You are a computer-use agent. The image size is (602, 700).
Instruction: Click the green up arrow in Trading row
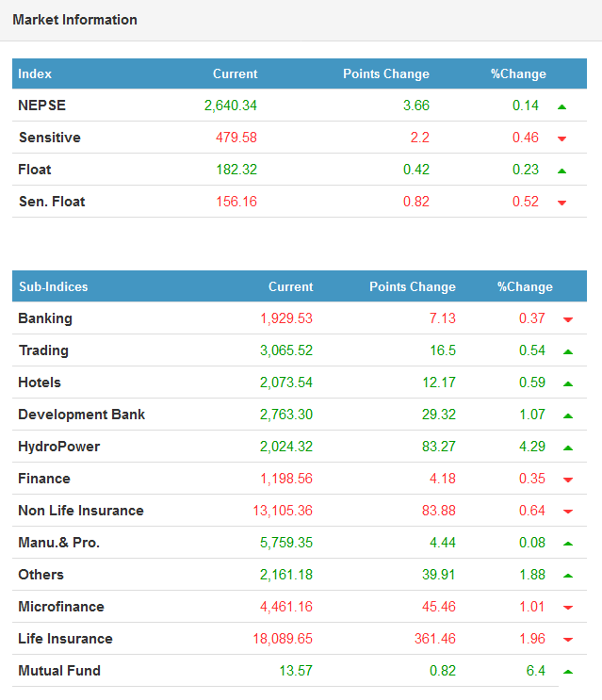point(568,351)
